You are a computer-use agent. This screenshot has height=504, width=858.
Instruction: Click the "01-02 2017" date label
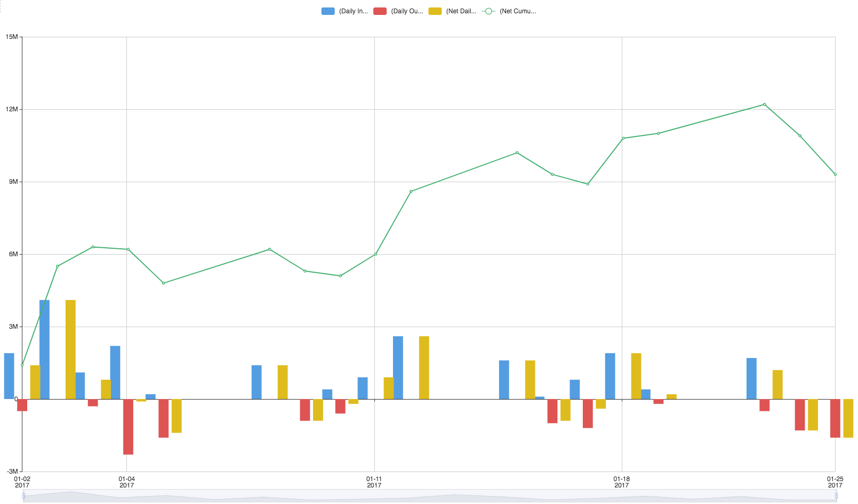click(x=22, y=482)
